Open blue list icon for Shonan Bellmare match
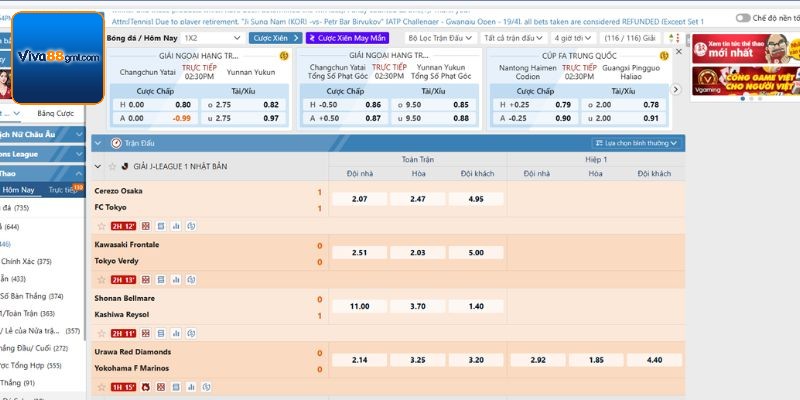The image size is (800, 400). click(x=161, y=333)
